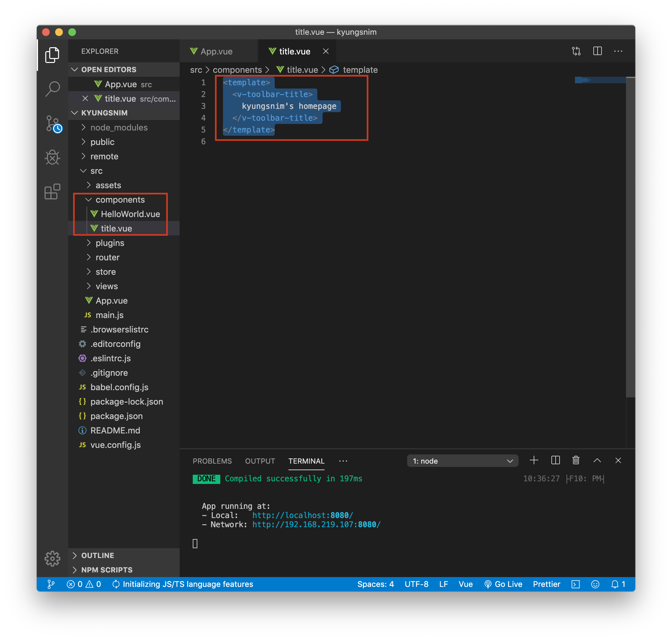Viewport: 672px width, 640px height.
Task: Click the Manage gear icon
Action: (x=52, y=558)
